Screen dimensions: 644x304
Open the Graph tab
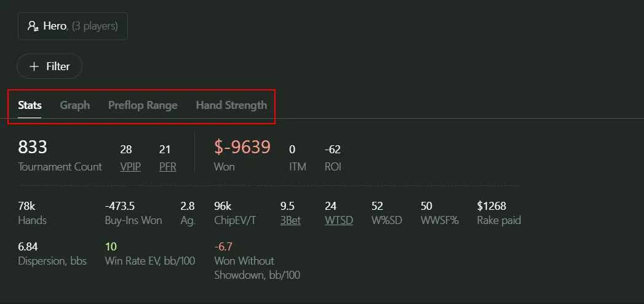pos(74,105)
